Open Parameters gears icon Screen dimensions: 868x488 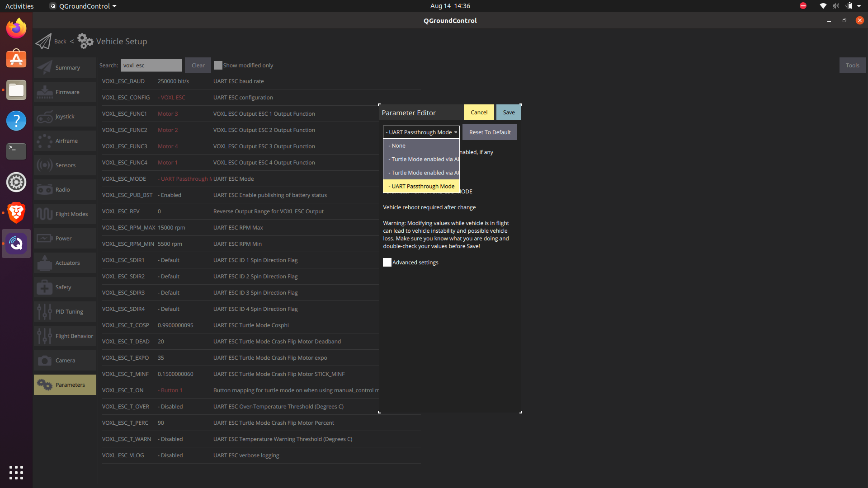click(x=44, y=385)
